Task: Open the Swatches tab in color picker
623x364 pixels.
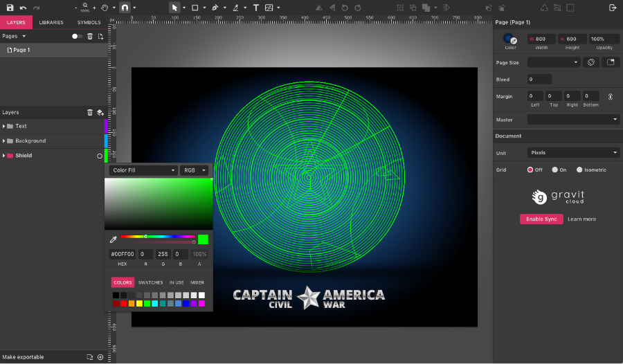Action: pyautogui.click(x=150, y=282)
